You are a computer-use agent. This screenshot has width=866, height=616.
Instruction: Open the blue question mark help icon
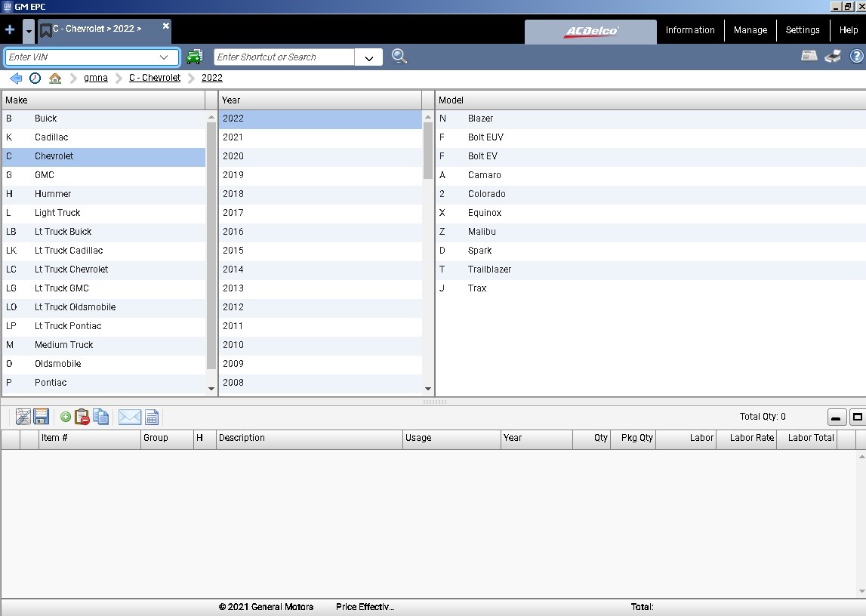tap(857, 56)
